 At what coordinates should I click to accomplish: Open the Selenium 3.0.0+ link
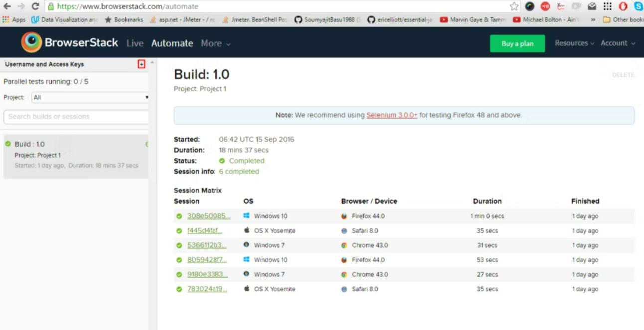[x=392, y=115]
